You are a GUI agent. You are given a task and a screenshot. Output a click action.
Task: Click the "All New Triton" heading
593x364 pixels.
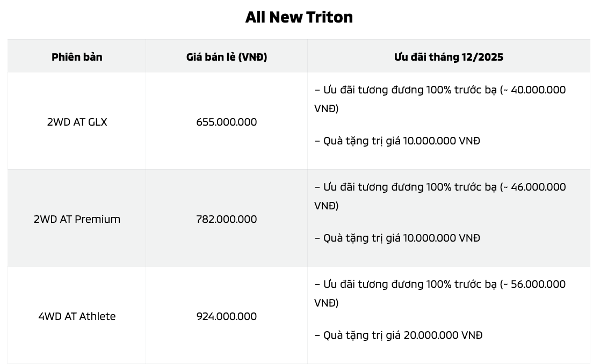[x=299, y=17]
